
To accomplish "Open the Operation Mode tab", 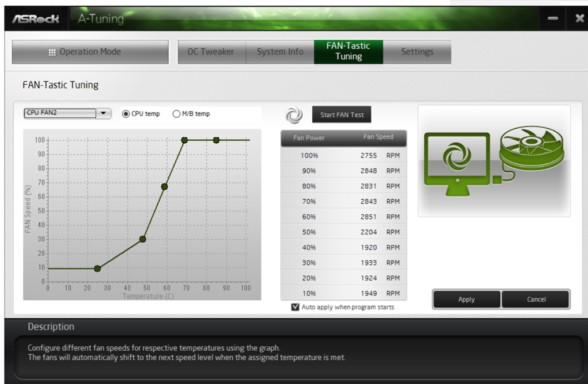I will [x=90, y=52].
